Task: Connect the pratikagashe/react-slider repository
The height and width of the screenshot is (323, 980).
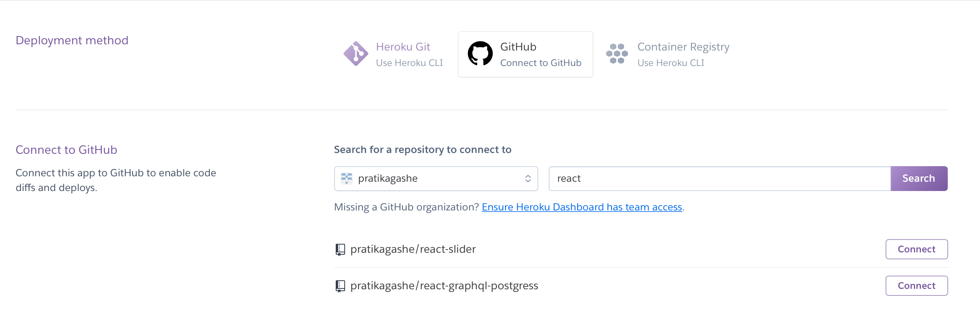Action: click(x=916, y=249)
